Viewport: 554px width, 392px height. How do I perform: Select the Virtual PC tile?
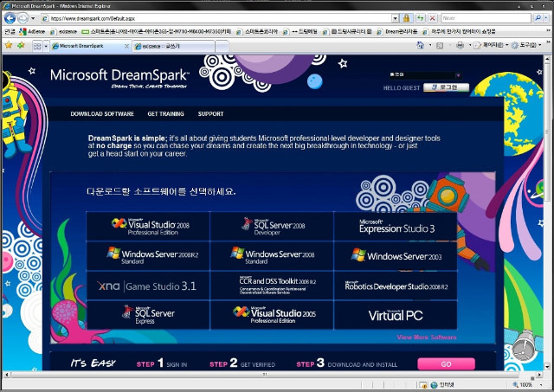pos(396,315)
